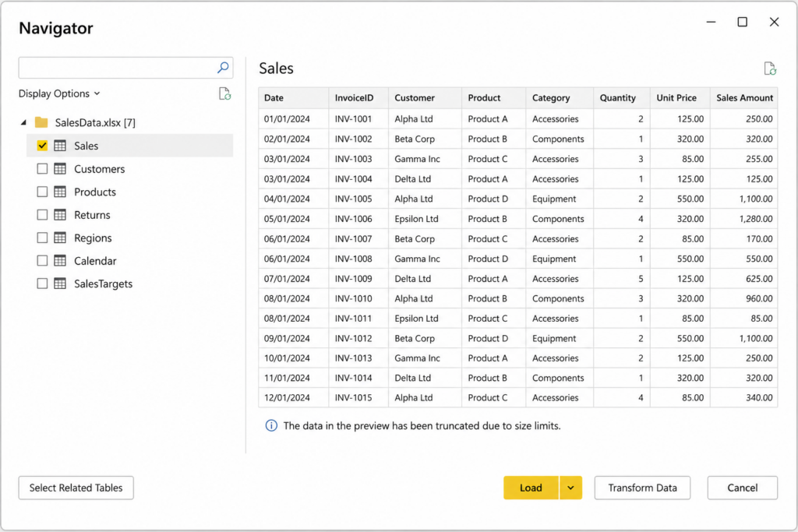
Task: Click the Sales Amount column header
Action: (x=743, y=97)
